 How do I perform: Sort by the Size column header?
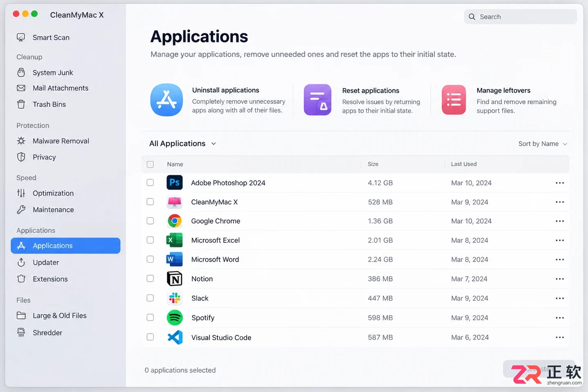click(x=373, y=164)
